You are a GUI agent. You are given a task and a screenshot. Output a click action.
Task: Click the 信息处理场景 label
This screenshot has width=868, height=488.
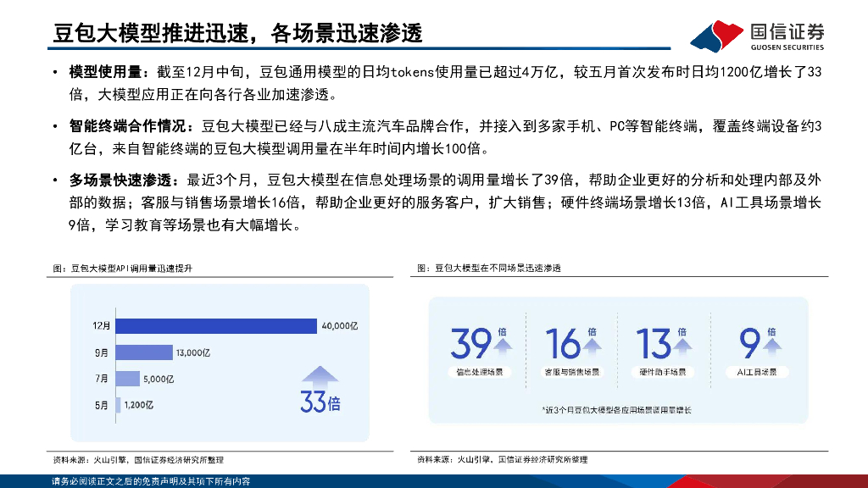point(479,372)
